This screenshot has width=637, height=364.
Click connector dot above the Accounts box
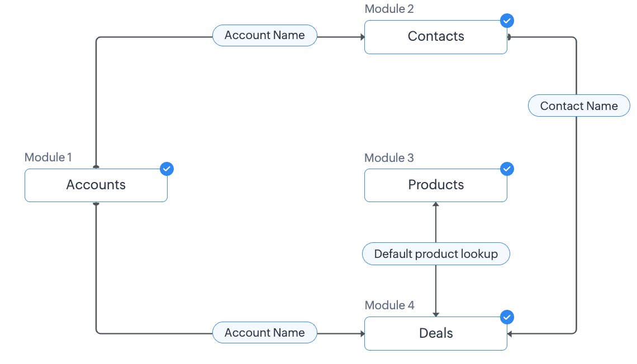(x=96, y=166)
